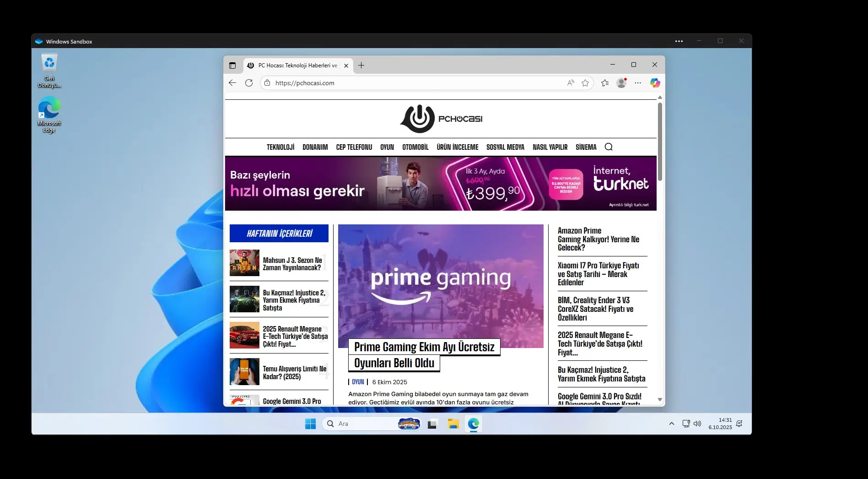The height and width of the screenshot is (479, 868).
Task: Open the Edge profile avatar icon
Action: tap(621, 83)
